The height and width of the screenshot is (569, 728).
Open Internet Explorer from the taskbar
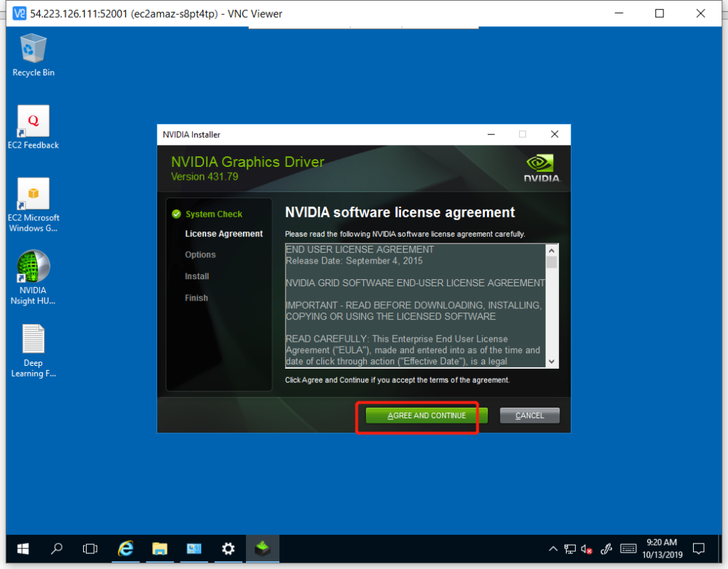[126, 548]
